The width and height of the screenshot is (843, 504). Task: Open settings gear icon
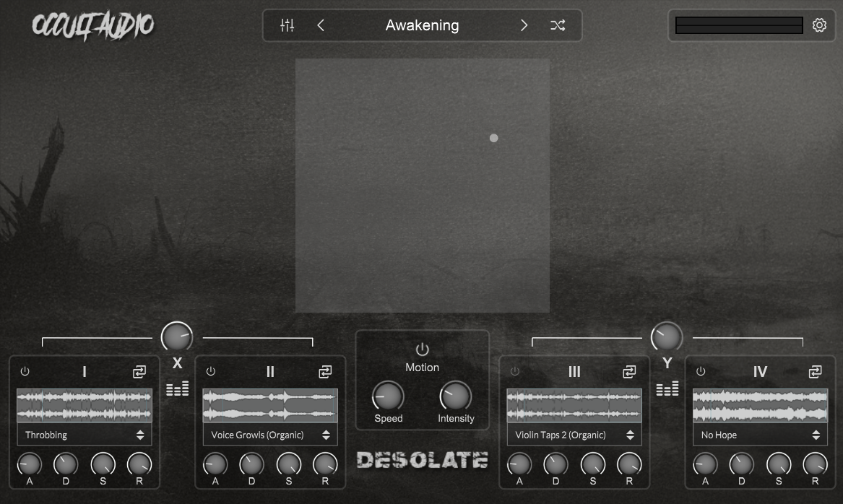coord(819,25)
